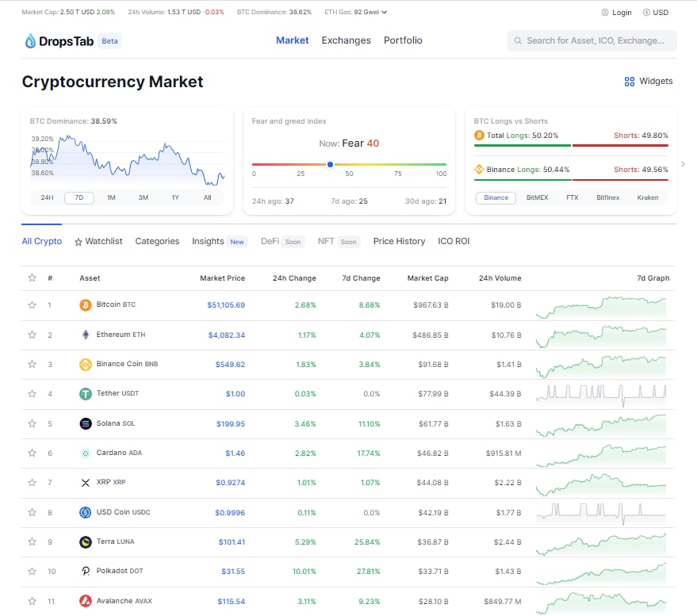This screenshot has height=616, width=697.
Task: Click the Ethereum coin icon
Action: click(86, 335)
